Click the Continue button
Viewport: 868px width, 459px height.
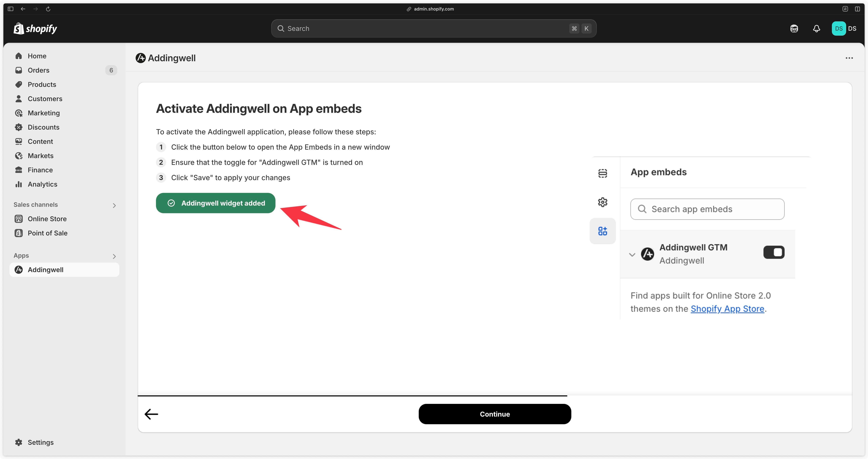pyautogui.click(x=495, y=414)
